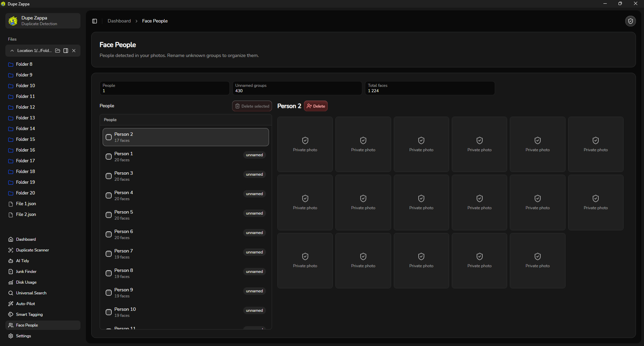Open Duplicate Scanner from sidebar
The height and width of the screenshot is (346, 644).
(43, 250)
